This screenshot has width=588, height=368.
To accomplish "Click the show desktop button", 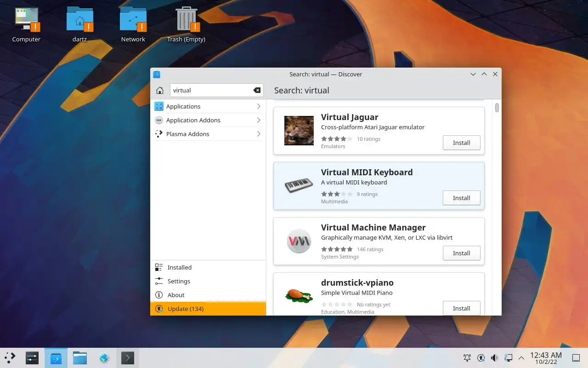I will [576, 358].
